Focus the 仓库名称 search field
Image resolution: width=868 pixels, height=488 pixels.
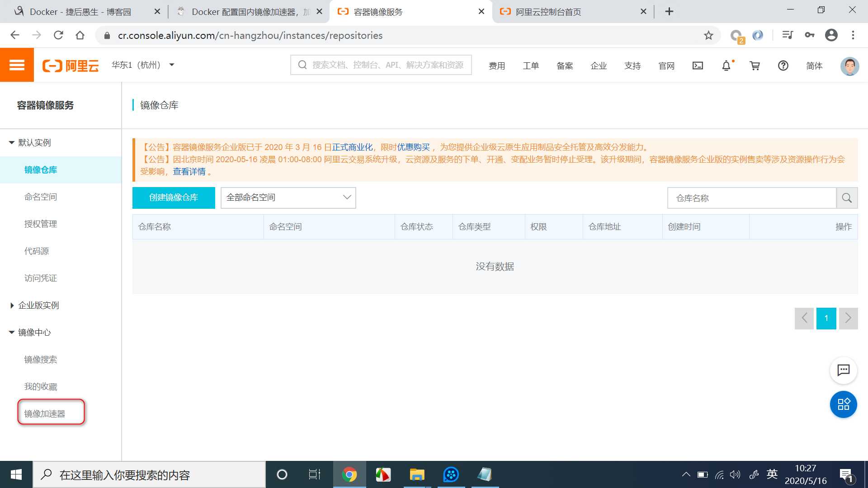click(x=752, y=198)
